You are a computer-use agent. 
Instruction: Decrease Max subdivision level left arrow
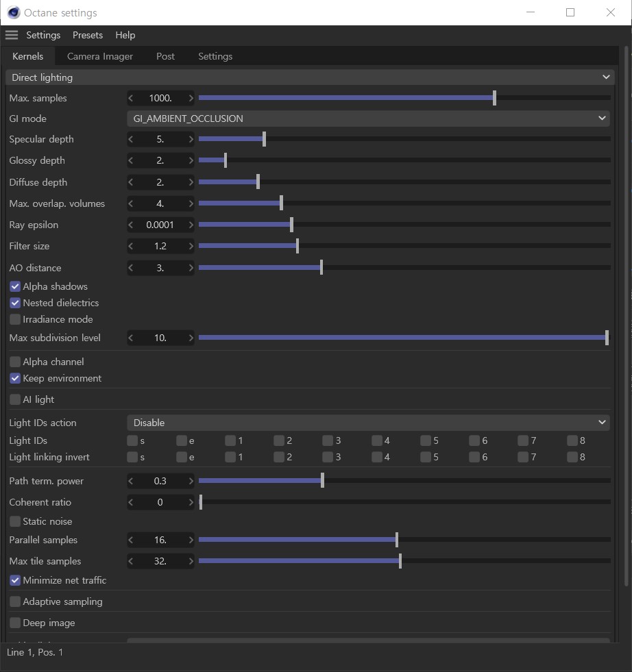[131, 338]
